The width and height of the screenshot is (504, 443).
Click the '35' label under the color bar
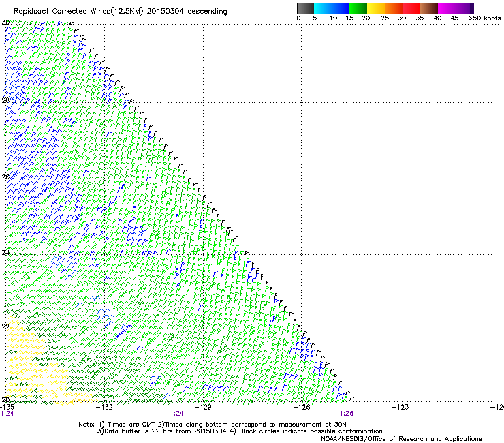click(x=420, y=18)
